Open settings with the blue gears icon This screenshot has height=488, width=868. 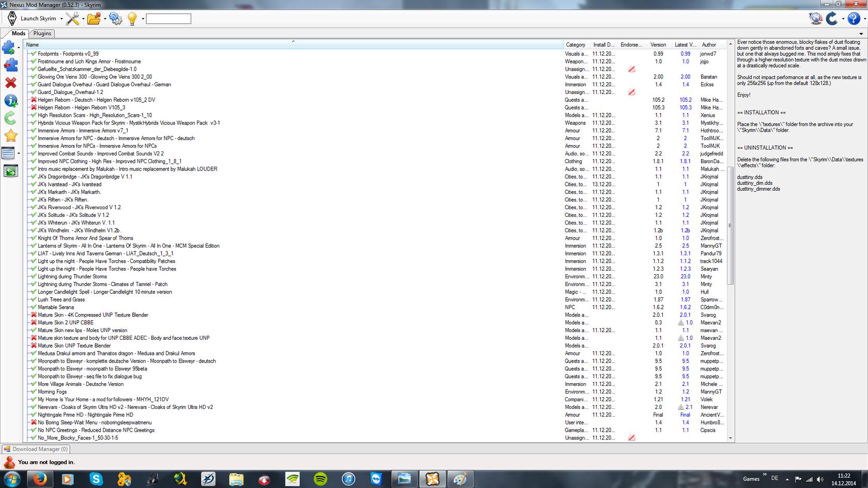coord(115,19)
